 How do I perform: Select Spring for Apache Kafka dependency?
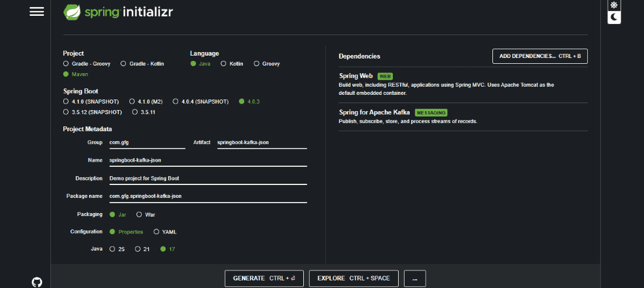[x=463, y=117]
